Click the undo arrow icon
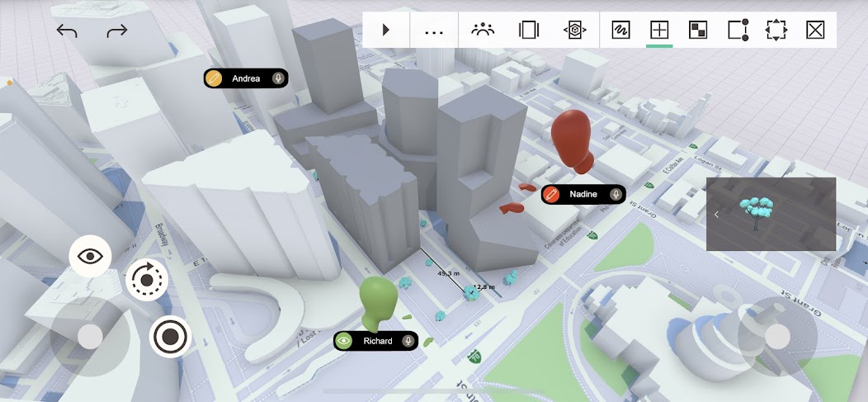Screen dimensions: 868x402 click(67, 31)
